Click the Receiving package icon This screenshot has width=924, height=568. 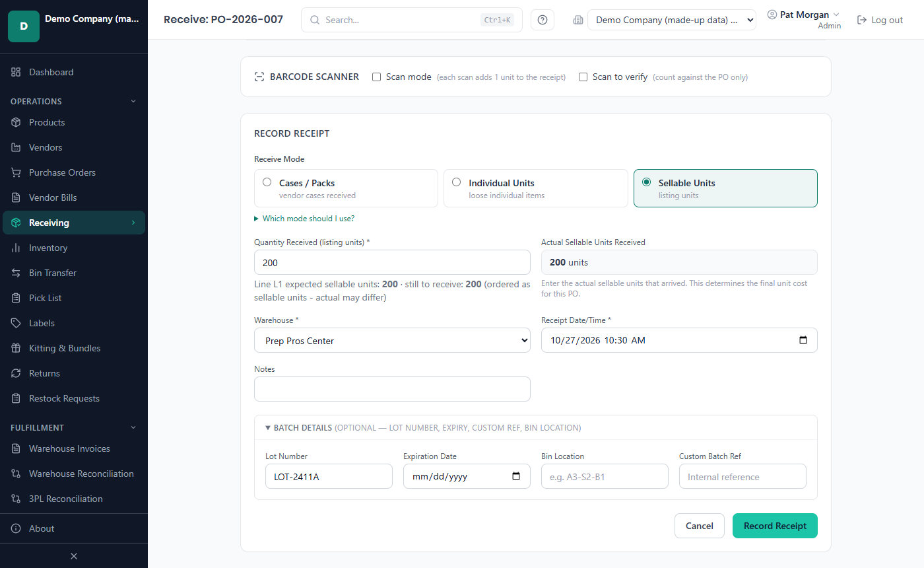[x=16, y=223]
